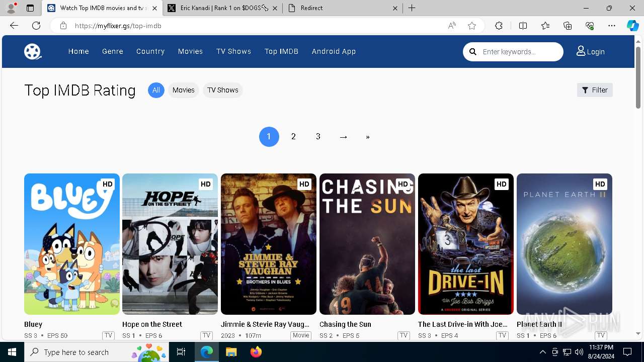Open the volume speaker icon in the tray

tap(579, 352)
